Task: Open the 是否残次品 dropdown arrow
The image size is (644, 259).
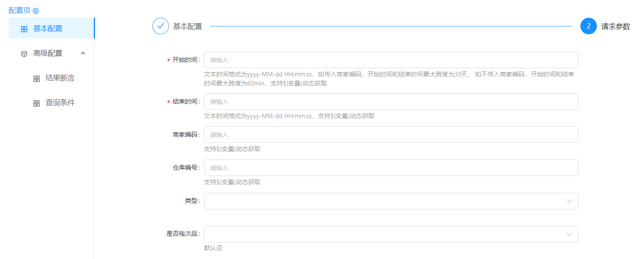Action: click(x=569, y=234)
